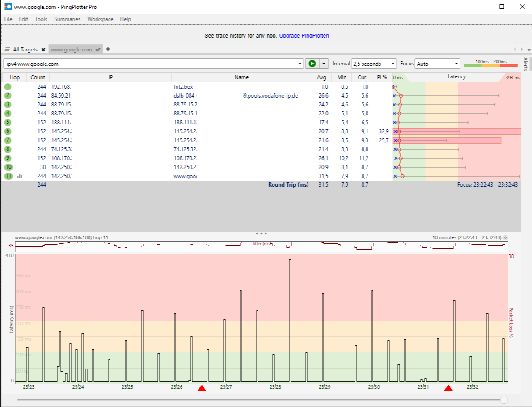
Task: Select the fritz.box name cell
Action: [x=183, y=87]
